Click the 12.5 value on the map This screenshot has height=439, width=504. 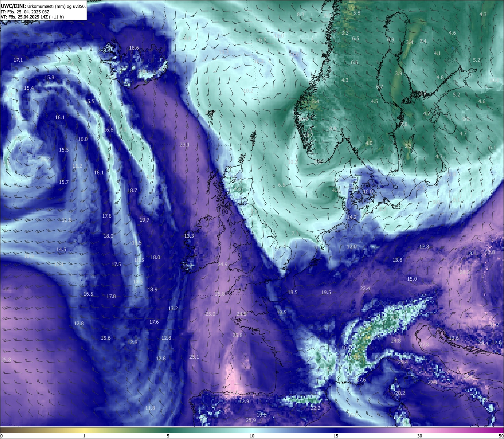282,313
